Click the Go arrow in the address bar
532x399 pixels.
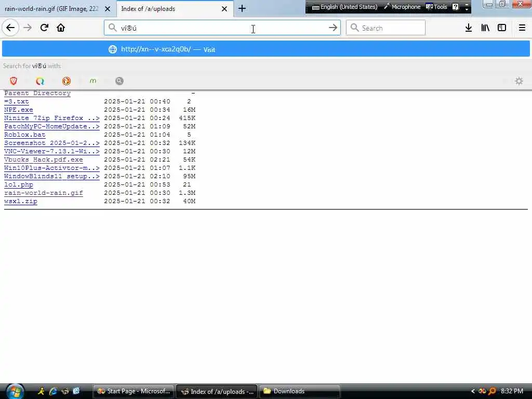pyautogui.click(x=333, y=28)
